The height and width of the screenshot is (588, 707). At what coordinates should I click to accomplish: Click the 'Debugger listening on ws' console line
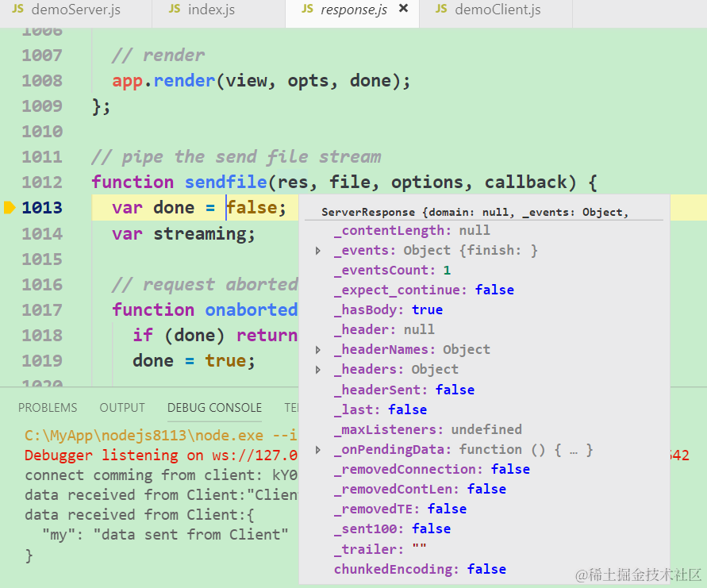[161, 455]
